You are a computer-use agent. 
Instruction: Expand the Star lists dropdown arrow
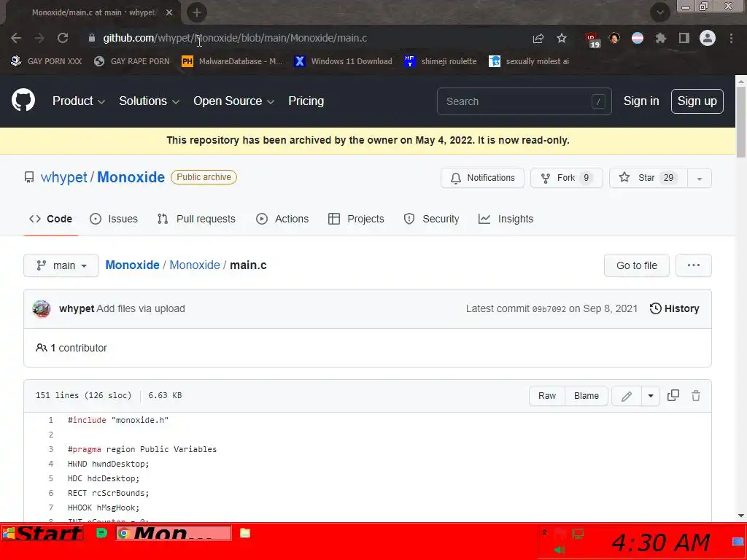point(700,178)
